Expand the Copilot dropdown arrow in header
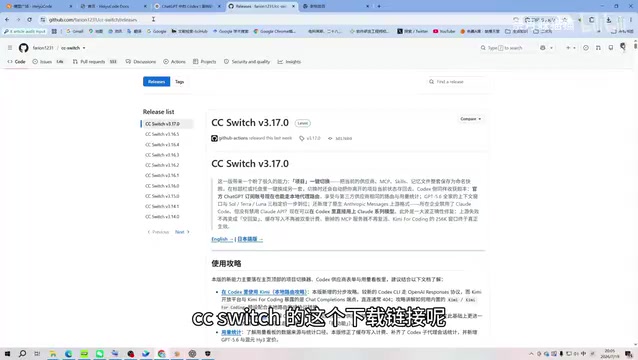 click(x=551, y=48)
